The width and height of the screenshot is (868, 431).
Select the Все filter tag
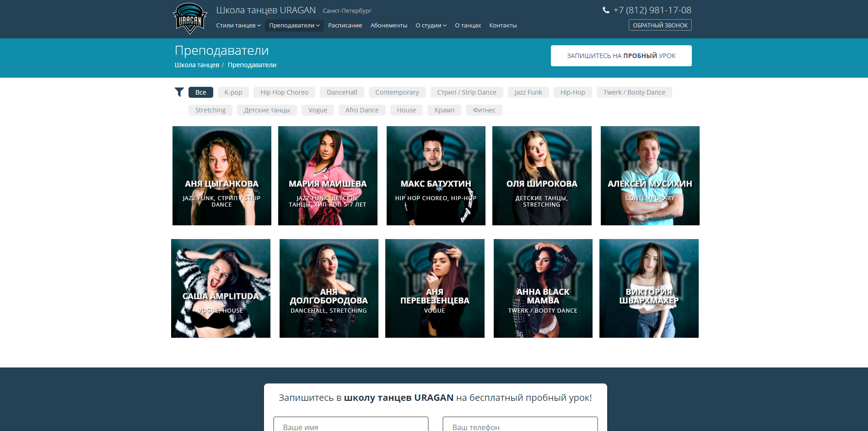(201, 92)
